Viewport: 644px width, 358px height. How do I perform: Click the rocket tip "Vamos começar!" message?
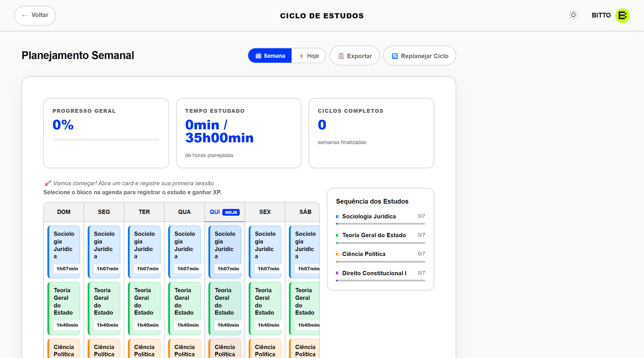(x=129, y=183)
